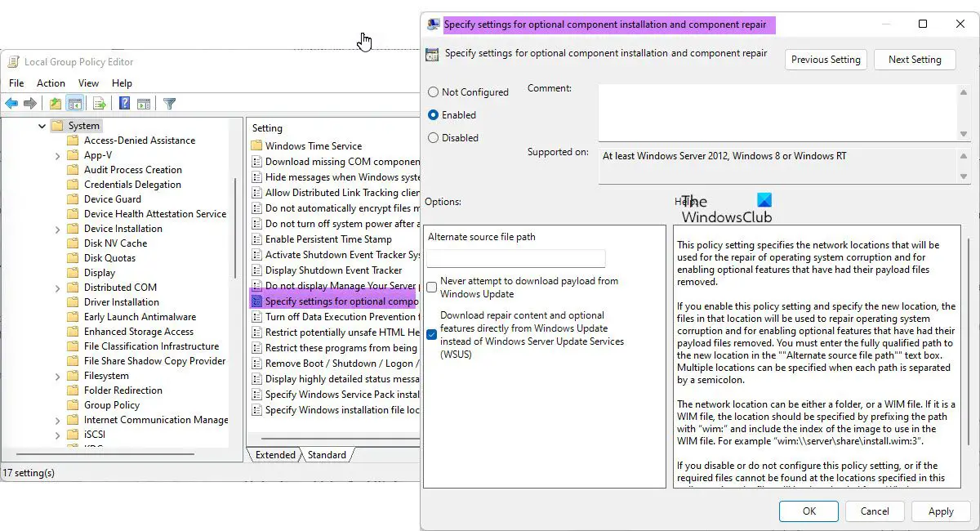Select the Not Configured radio button
The width and height of the screenshot is (980, 531).
coord(433,92)
